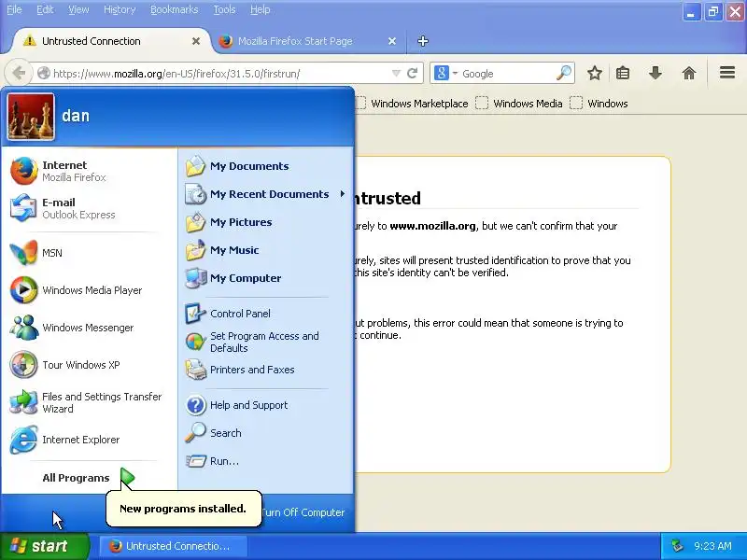Open the Firefox hamburger menu

click(727, 73)
